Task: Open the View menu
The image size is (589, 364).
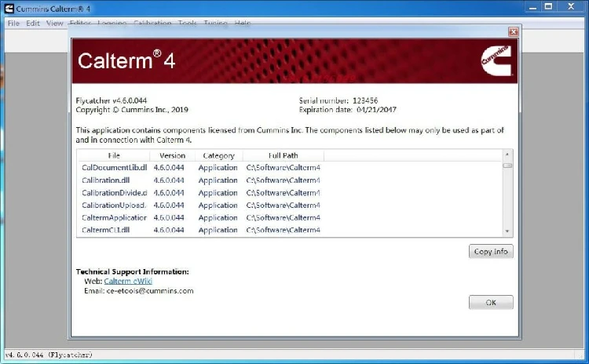Action: click(x=54, y=24)
